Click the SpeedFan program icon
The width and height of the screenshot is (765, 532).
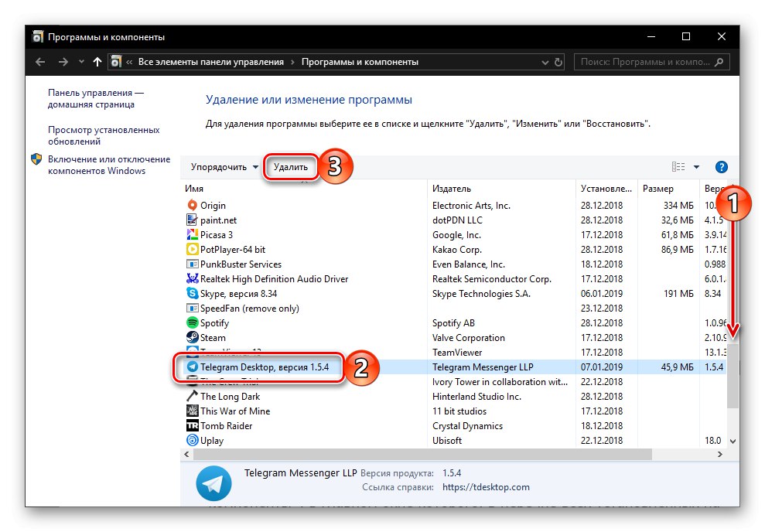click(193, 309)
